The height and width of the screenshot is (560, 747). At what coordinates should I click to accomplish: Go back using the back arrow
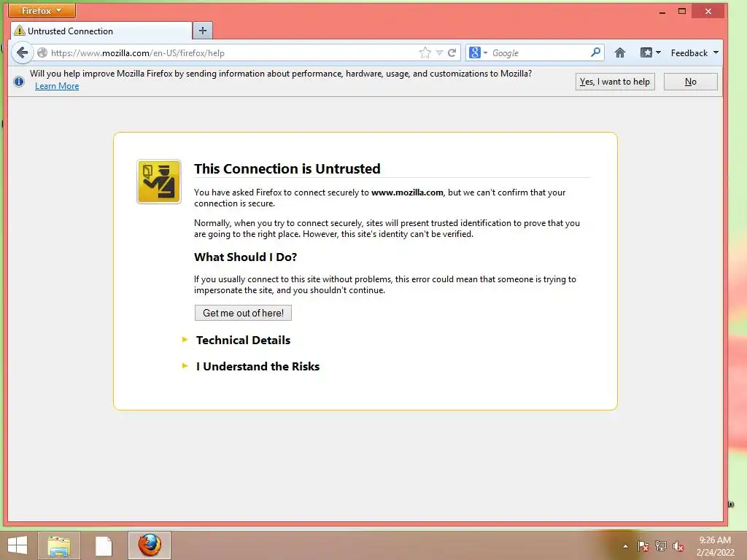(22, 52)
